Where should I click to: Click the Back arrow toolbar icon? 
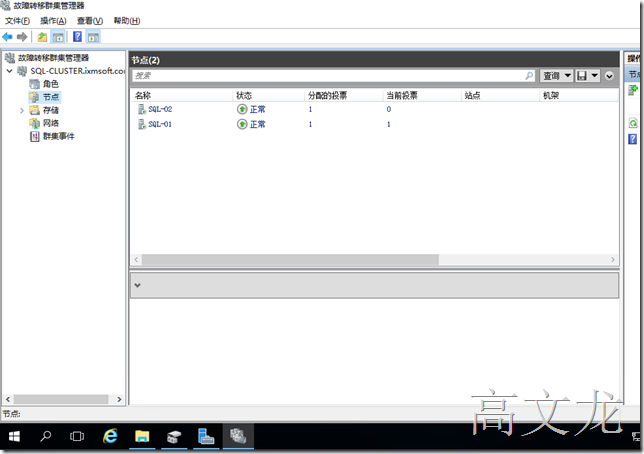point(7,37)
